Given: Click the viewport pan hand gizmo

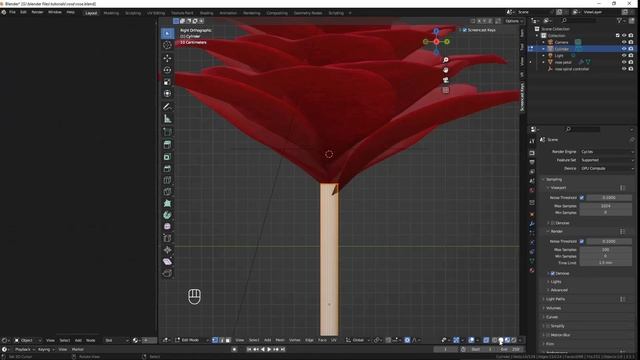Looking at the screenshot, I should 446,70.
